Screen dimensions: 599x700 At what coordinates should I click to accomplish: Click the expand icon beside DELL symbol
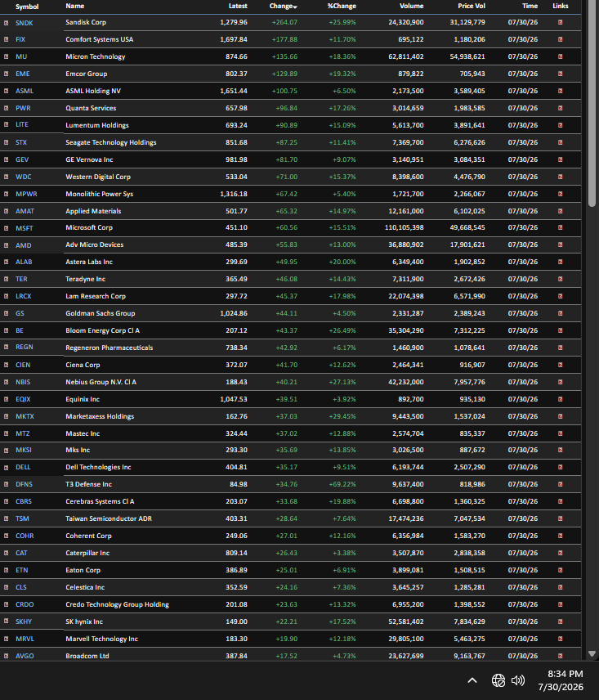(7, 468)
